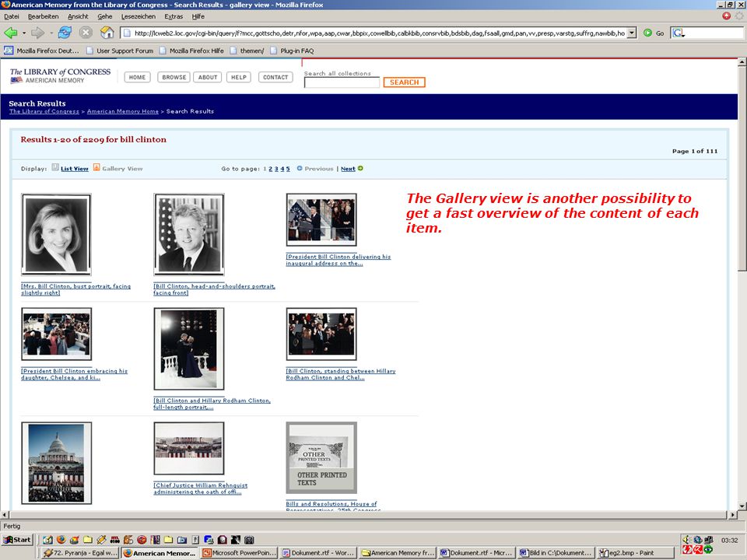This screenshot has width=747, height=560.
Task: Open Mrs. Bill Clinton portrait thumbnail
Action: [56, 234]
